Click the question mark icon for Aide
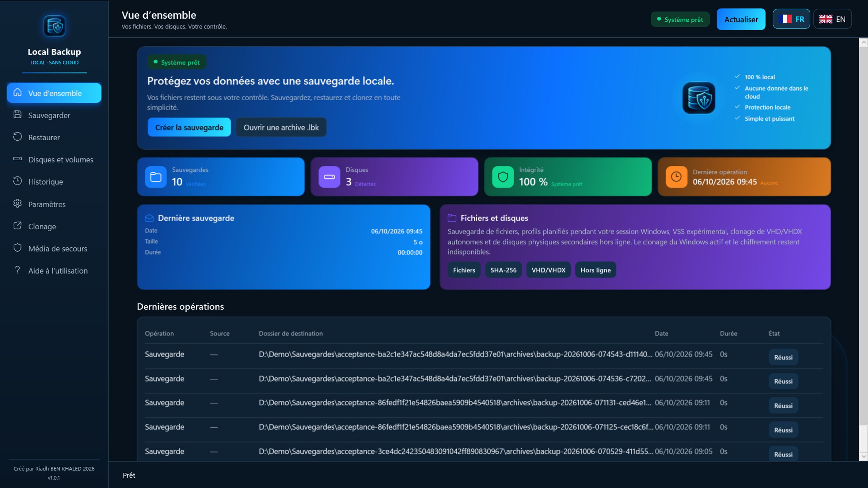The width and height of the screenshot is (868, 488). pyautogui.click(x=17, y=270)
